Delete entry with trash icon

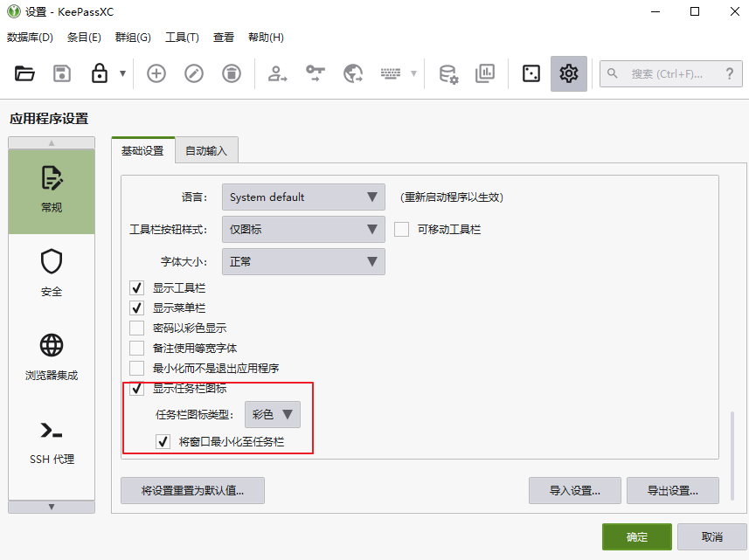coord(232,73)
